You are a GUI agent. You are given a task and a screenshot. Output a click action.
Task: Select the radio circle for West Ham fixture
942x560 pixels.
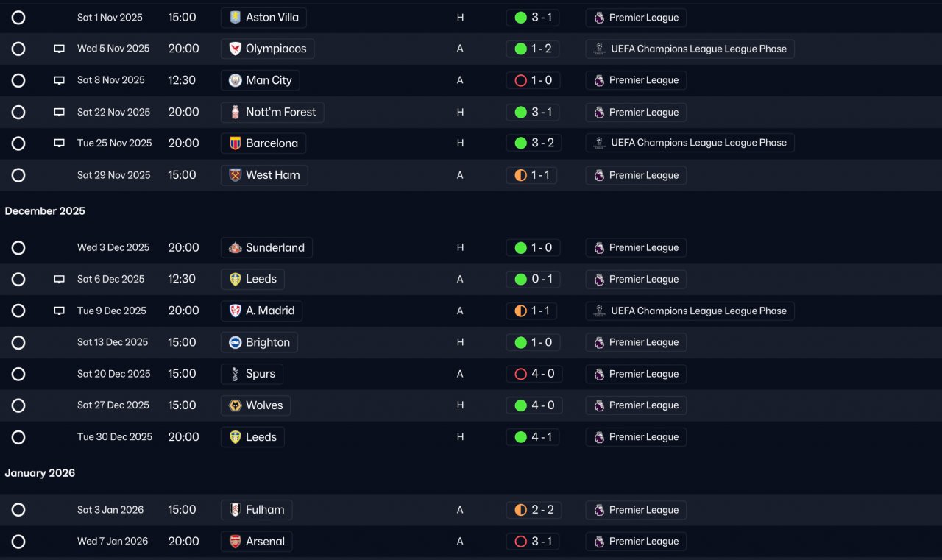18,175
